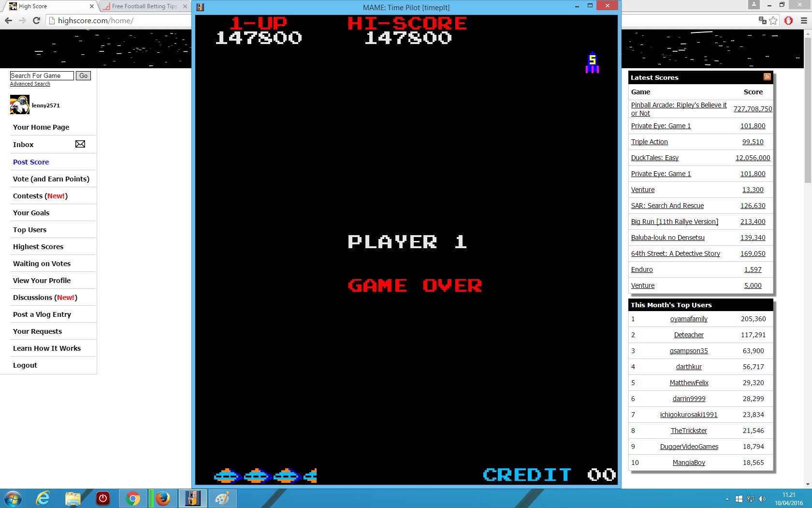The image size is (812, 508).
Task: Switch to the Free Football Betting Tips tab
Action: coord(144,6)
